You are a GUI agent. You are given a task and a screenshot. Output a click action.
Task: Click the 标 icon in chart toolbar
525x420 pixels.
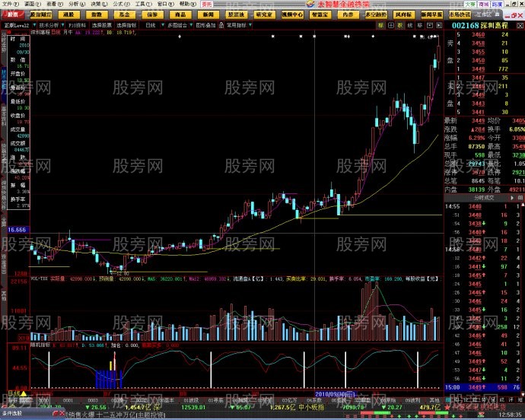coord(380,25)
